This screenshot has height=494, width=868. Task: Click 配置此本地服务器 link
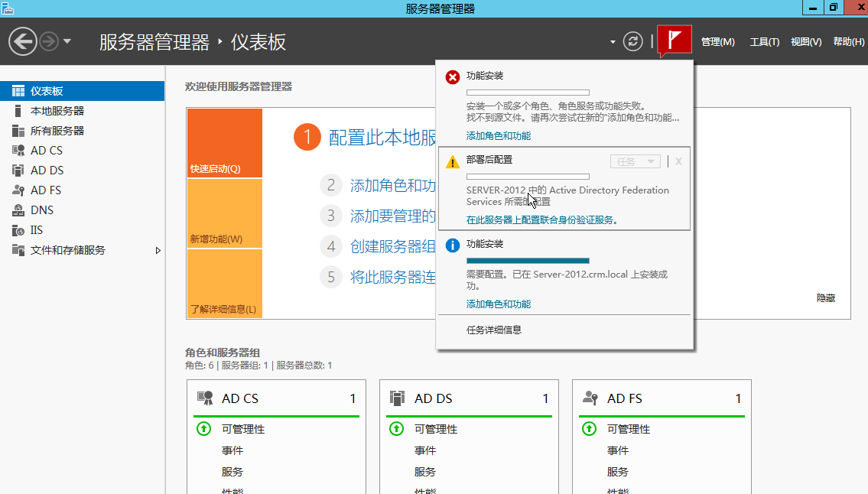382,138
